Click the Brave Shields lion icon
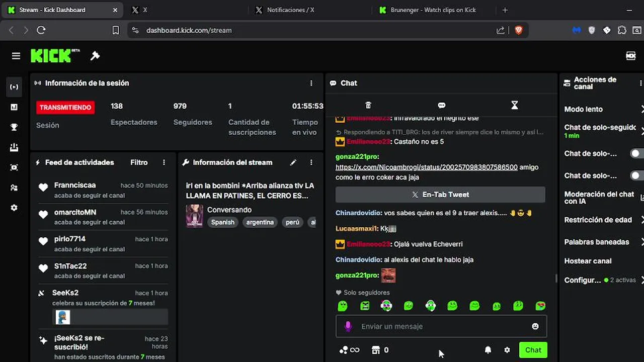 [519, 30]
